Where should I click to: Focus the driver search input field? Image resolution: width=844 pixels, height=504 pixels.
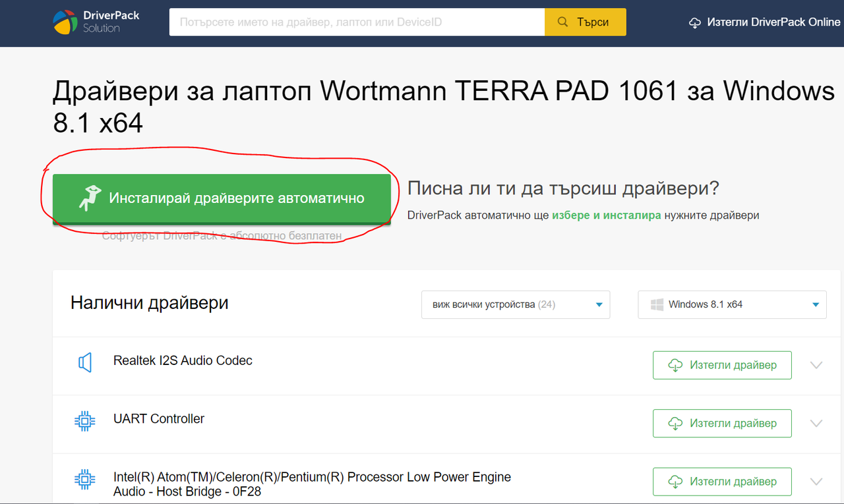tap(357, 22)
